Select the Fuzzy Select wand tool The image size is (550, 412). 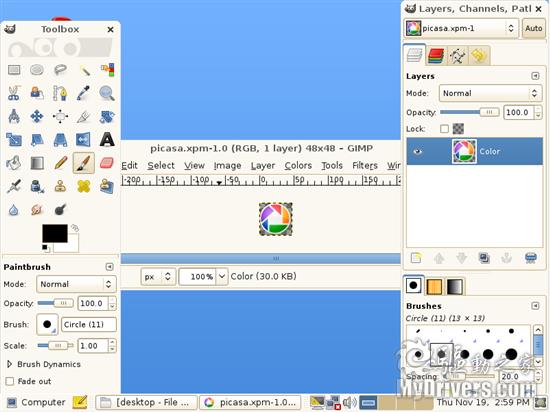point(84,70)
